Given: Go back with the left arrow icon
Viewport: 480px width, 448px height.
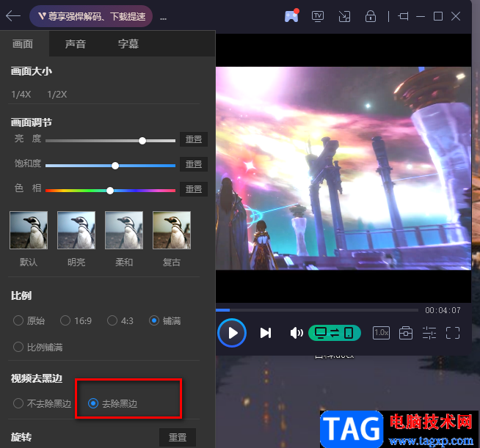Looking at the screenshot, I should pyautogui.click(x=13, y=16).
